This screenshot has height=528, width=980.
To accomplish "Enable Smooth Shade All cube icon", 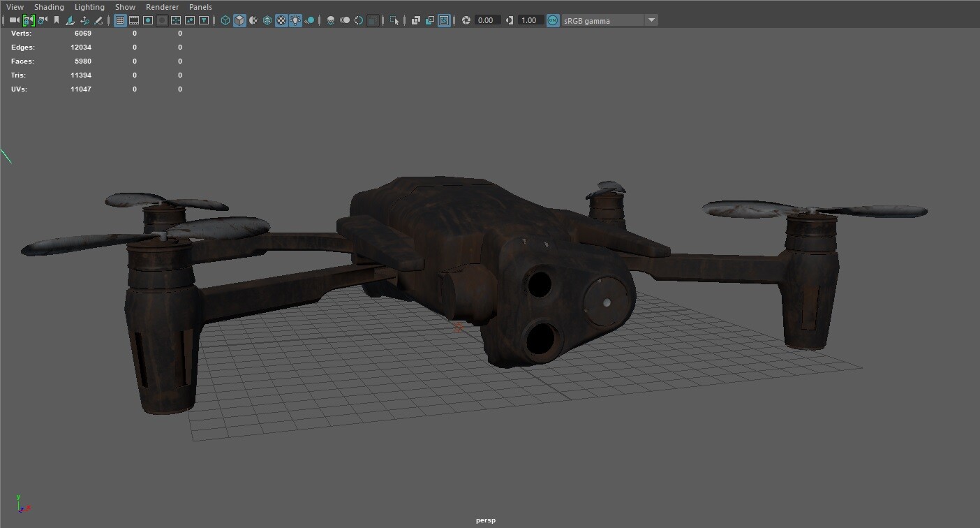I will pyautogui.click(x=239, y=20).
